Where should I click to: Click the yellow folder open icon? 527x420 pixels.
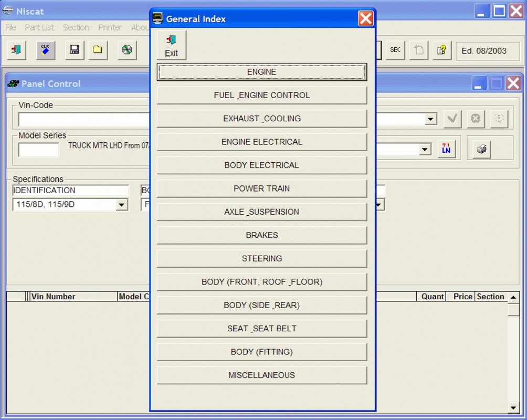[98, 50]
